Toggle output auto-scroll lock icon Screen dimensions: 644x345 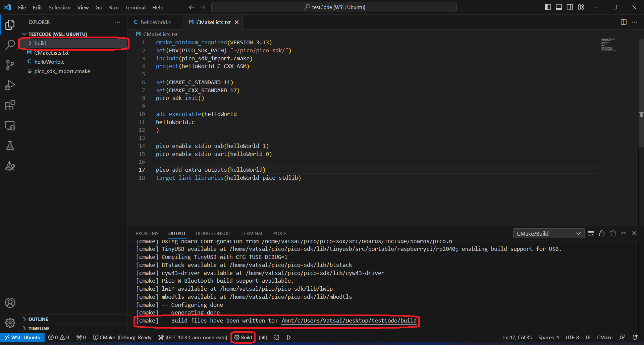point(601,233)
